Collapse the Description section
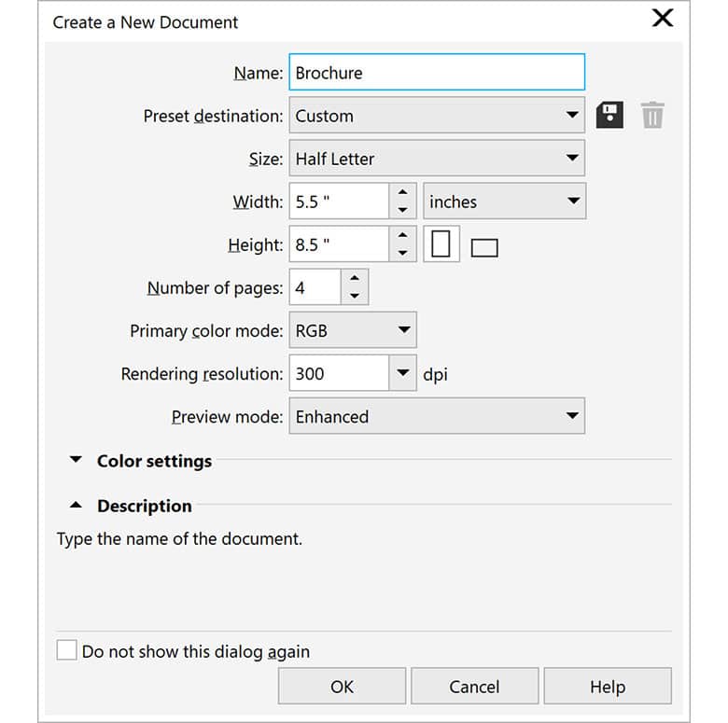The width and height of the screenshot is (728, 723). tap(75, 506)
